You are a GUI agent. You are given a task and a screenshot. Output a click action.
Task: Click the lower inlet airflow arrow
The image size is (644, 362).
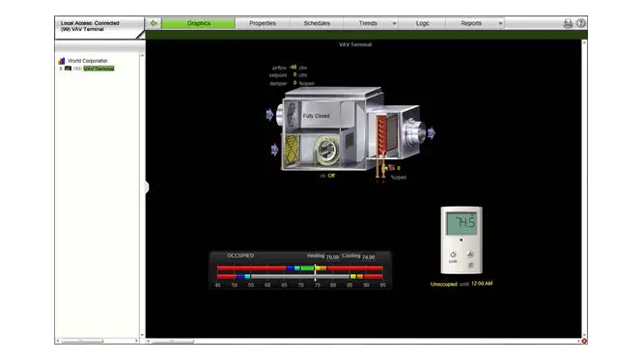[x=274, y=150]
